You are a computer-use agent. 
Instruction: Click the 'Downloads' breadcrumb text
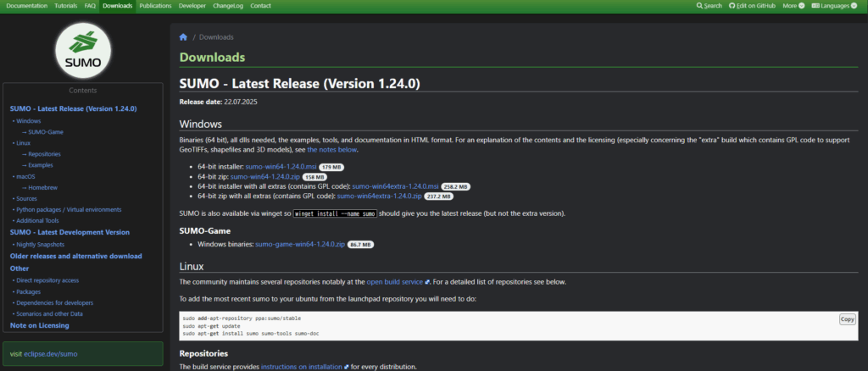pos(216,37)
